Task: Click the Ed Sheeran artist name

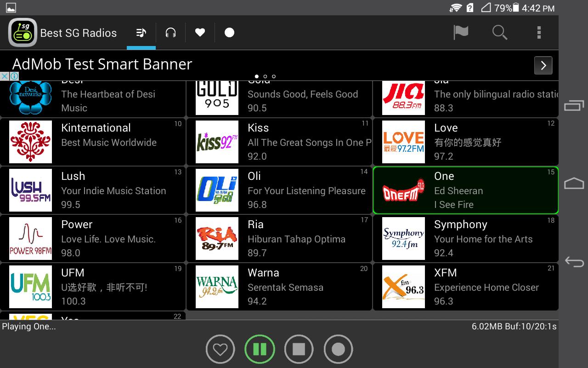Action: (x=458, y=191)
